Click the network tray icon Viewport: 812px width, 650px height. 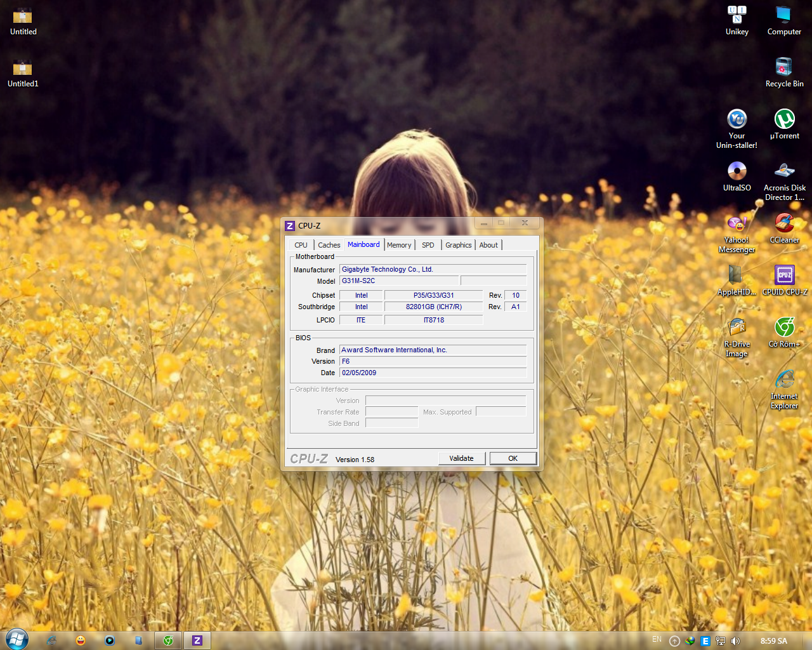721,641
